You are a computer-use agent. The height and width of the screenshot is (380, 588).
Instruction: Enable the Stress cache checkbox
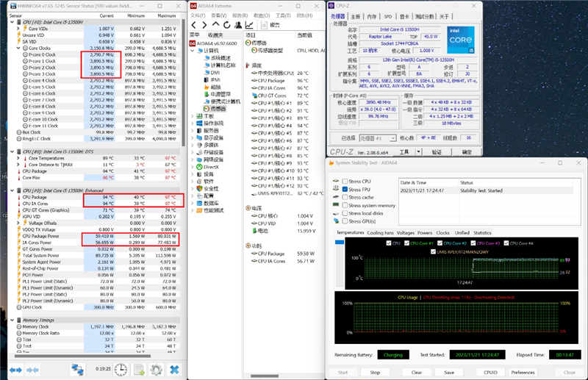click(345, 197)
